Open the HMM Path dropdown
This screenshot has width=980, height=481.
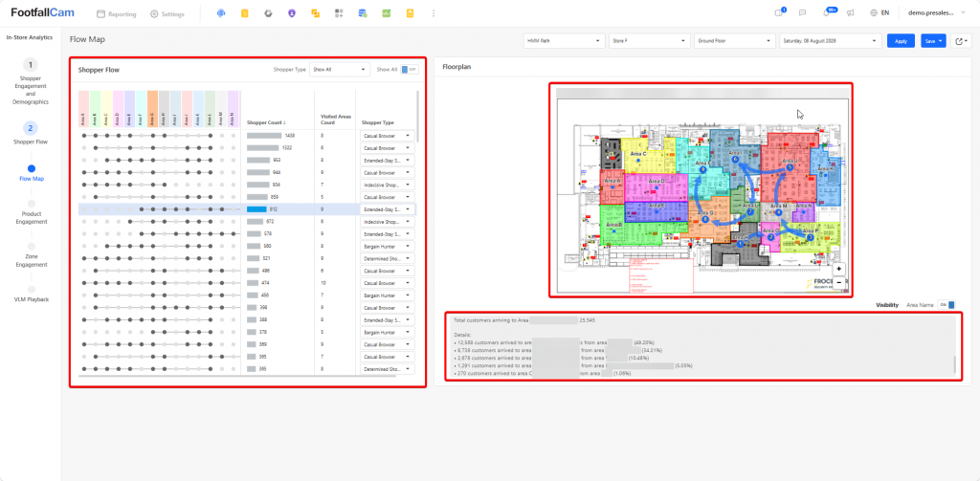(564, 40)
